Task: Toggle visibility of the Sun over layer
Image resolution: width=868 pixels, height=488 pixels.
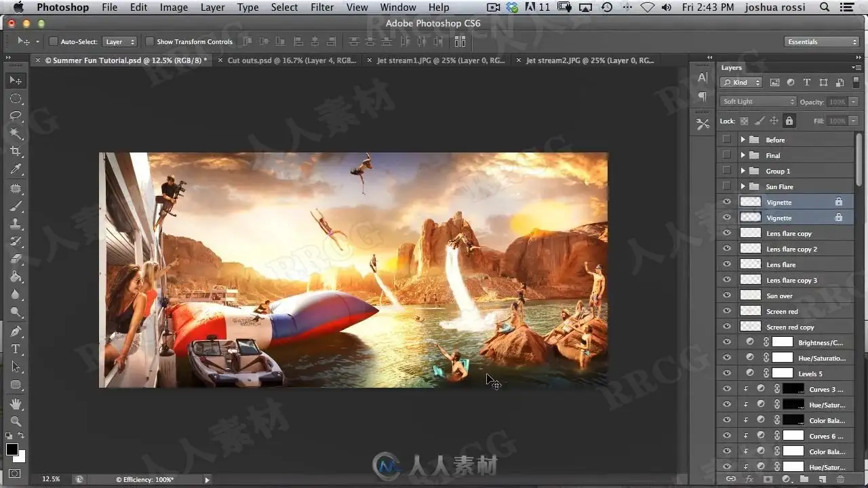Action: [x=727, y=296]
